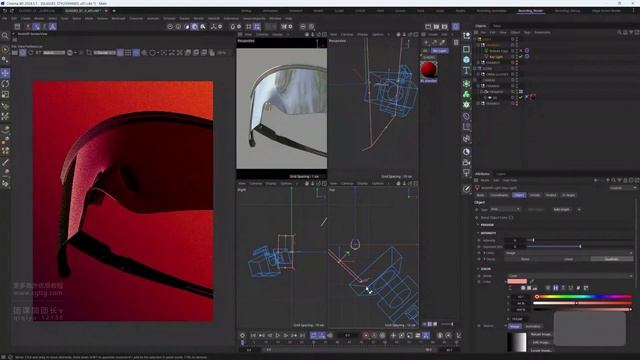
Task: Click the magnifier search icon at top left
Action: coord(5,36)
